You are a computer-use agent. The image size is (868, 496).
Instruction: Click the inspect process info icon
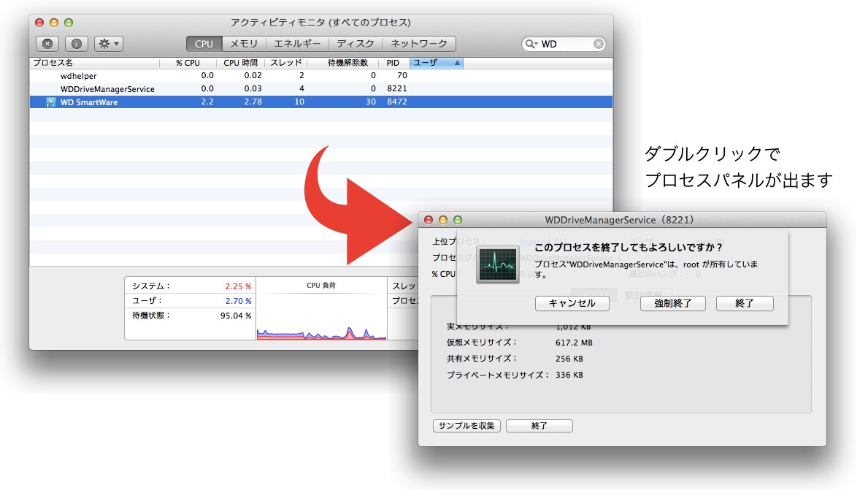point(77,44)
